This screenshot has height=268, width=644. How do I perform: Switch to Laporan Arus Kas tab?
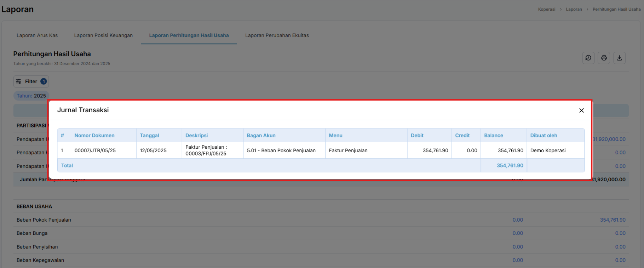pos(37,35)
